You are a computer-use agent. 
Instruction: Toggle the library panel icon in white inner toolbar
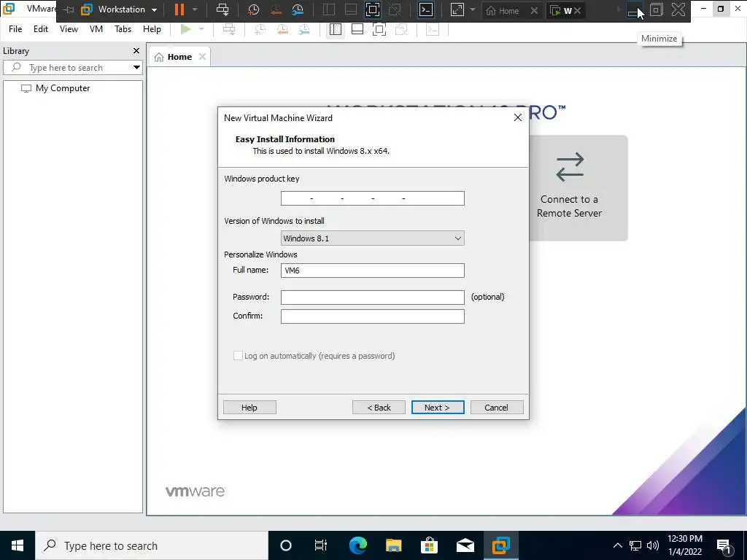pos(336,29)
